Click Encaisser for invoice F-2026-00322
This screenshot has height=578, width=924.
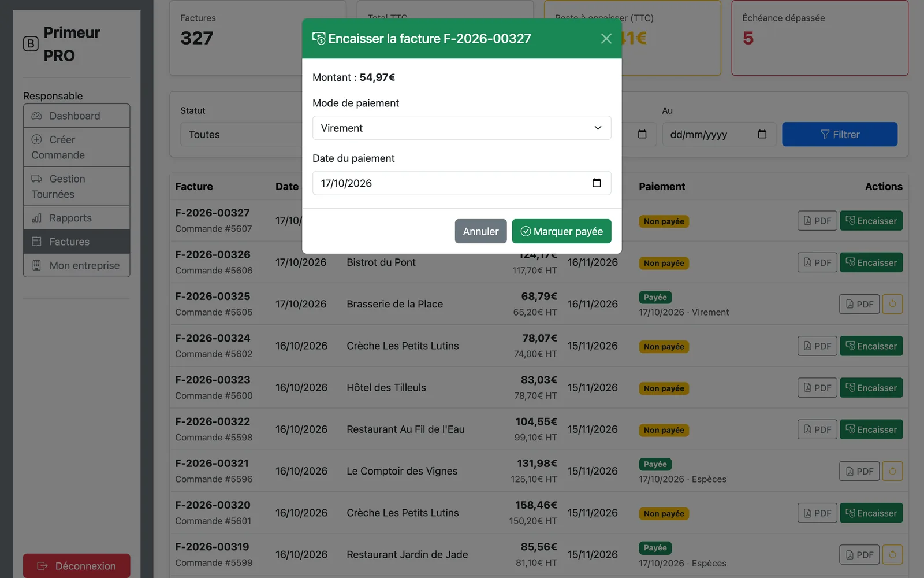click(871, 429)
